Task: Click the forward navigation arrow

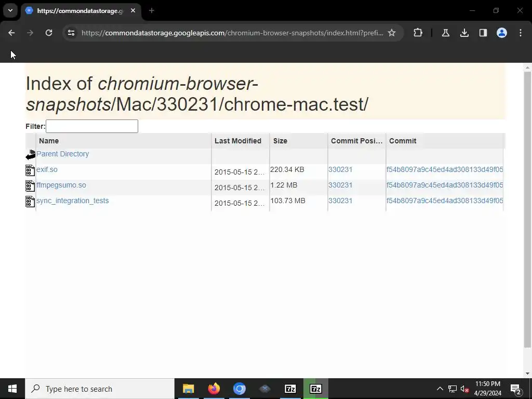Action: [30, 33]
